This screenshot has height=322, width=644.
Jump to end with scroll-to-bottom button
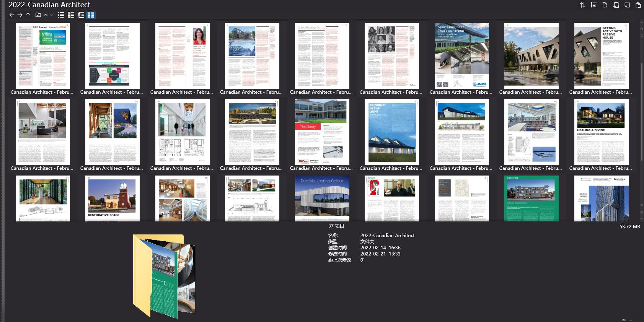pyautogui.click(x=642, y=206)
